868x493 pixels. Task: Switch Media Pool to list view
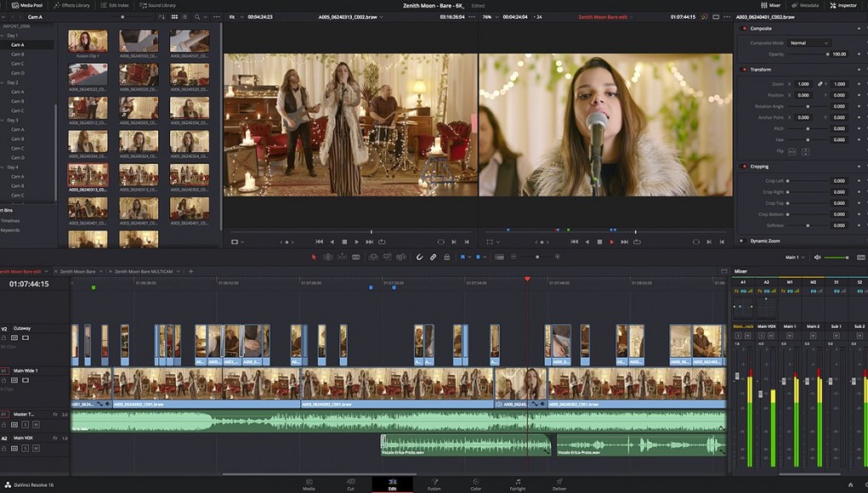point(184,17)
